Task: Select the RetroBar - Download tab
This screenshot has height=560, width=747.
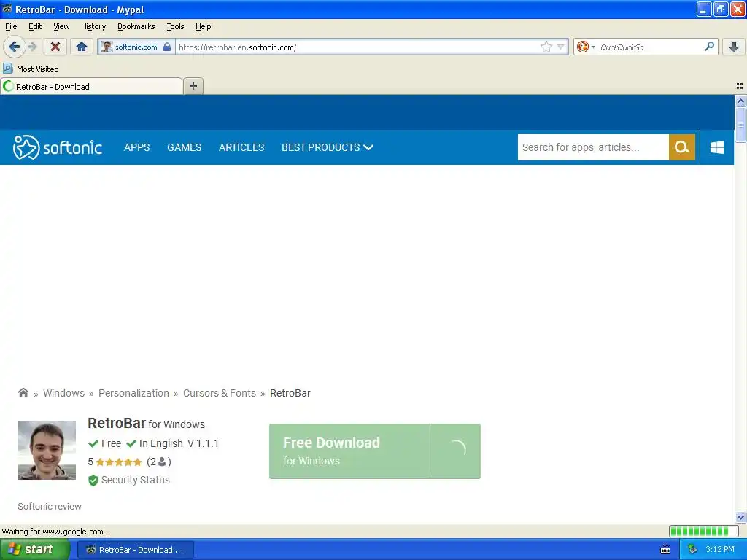Action: pos(91,86)
